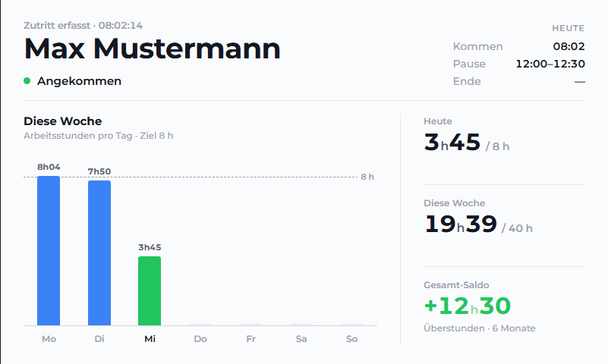Click the Di axis label

(99, 339)
